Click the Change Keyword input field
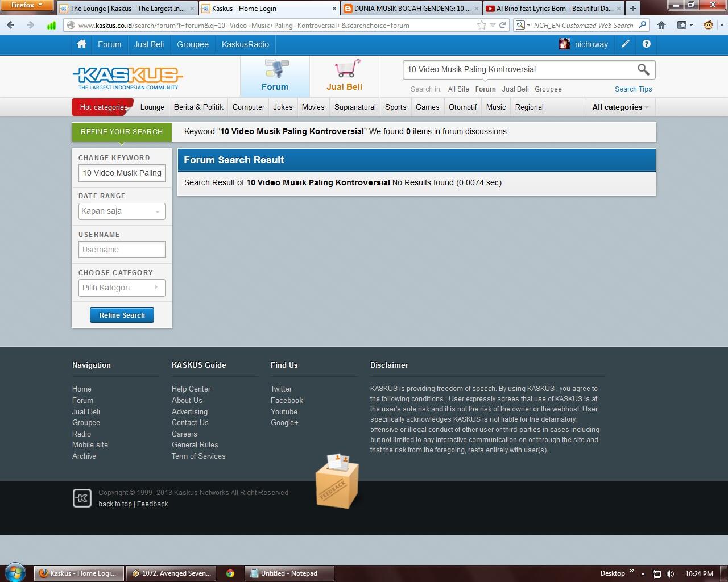Viewport: 728px width, 582px height. 122,173
